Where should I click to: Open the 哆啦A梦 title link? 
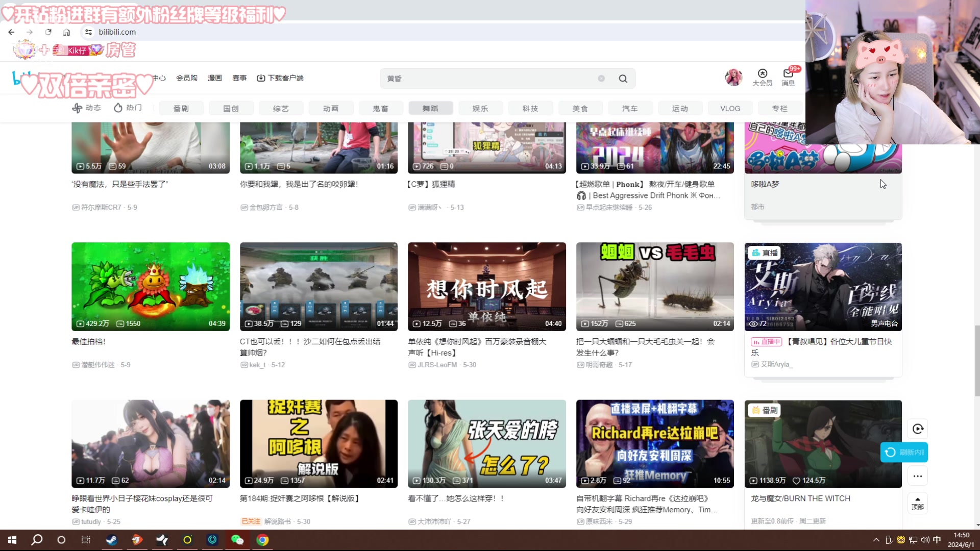[x=765, y=184]
